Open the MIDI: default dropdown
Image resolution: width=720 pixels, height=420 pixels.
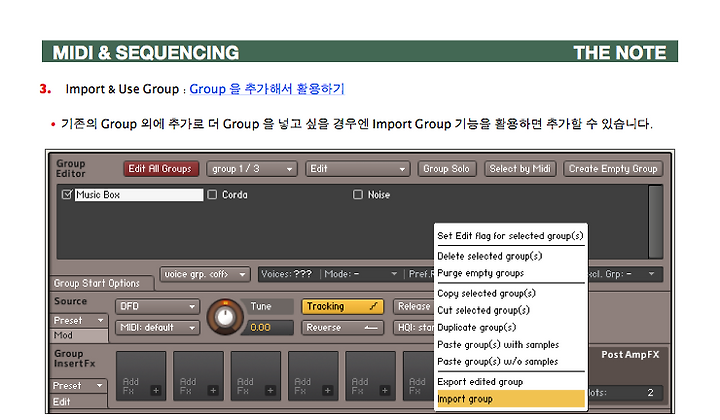tap(158, 328)
